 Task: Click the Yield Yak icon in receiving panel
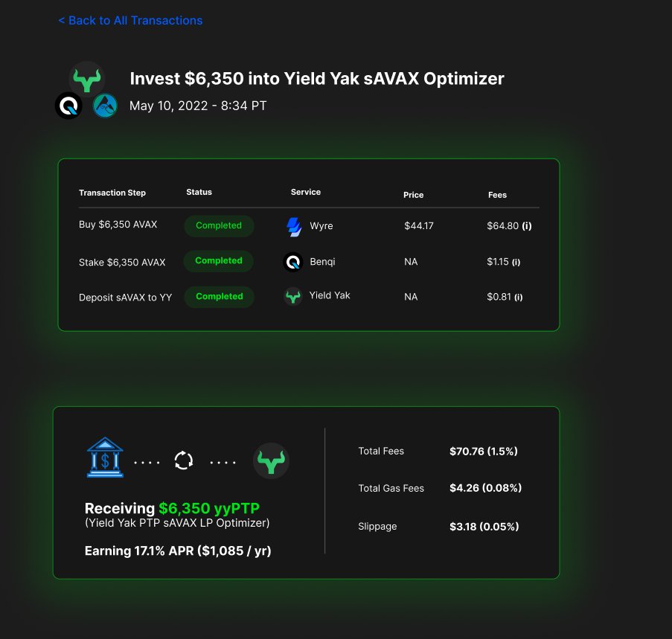[271, 460]
